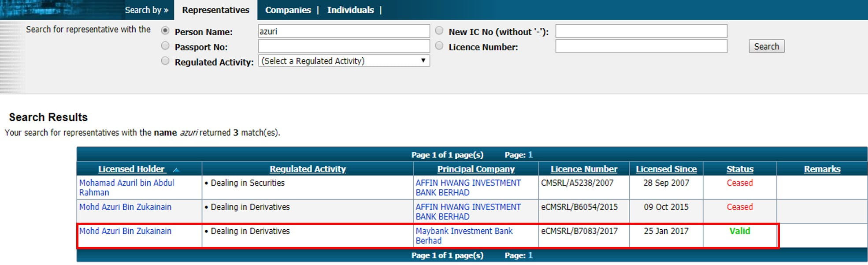Sort by the Principal Company header
Screen dimensions: 868x265
[475, 169]
